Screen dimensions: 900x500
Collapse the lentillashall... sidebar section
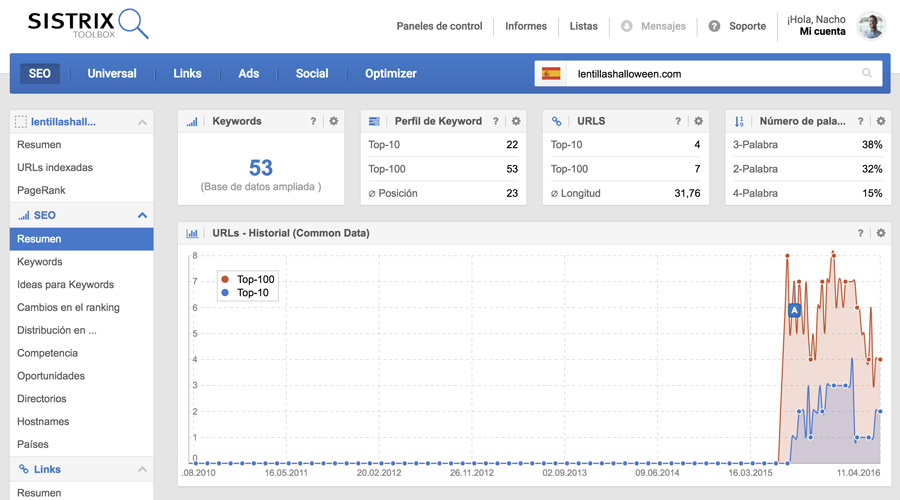(x=142, y=122)
